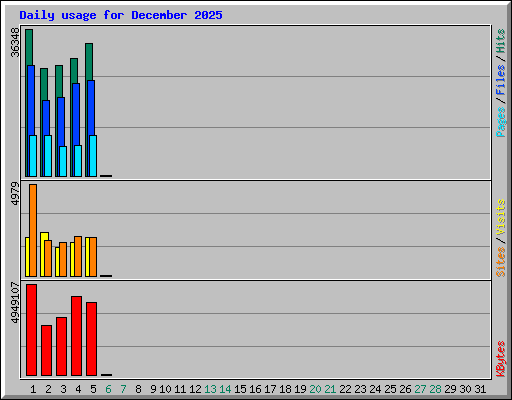Click the day 5 label on the x-axis
Viewport: 512px width, 400px height.
click(93, 389)
